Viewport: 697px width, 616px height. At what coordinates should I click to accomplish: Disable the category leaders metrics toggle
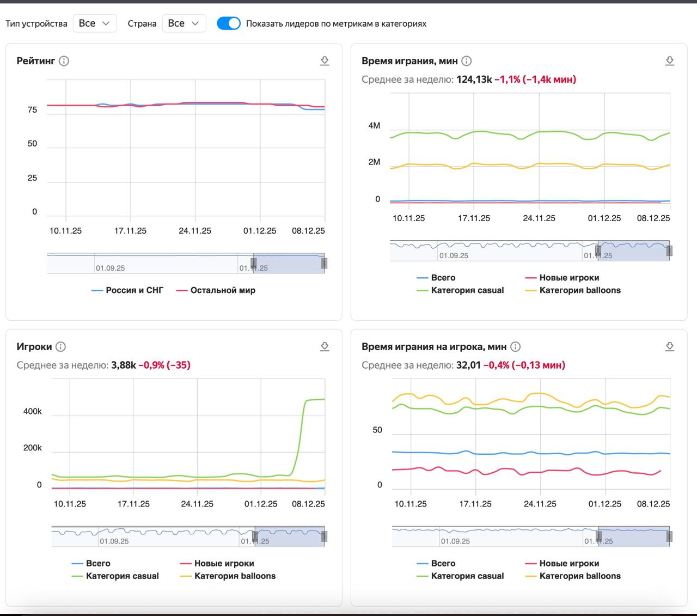[229, 23]
